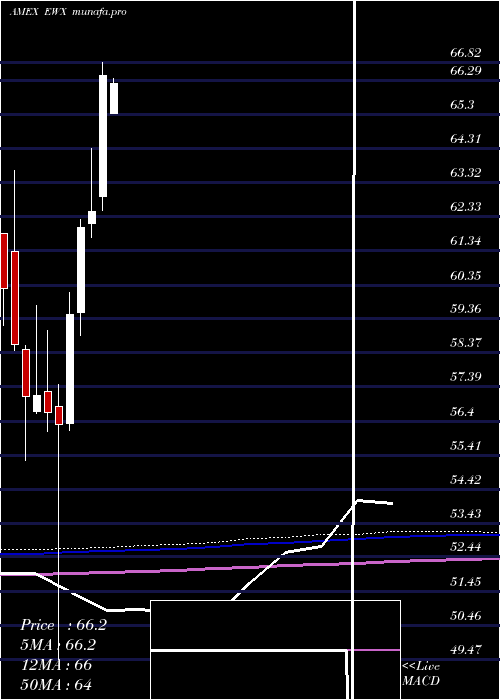
Task: Click the 63.32 price axis label
Action: 466,173
